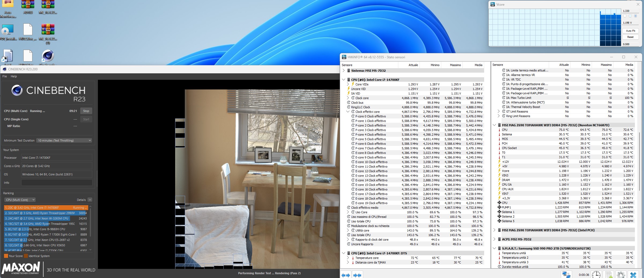Click Start for CPU Single Core

[x=86, y=119]
